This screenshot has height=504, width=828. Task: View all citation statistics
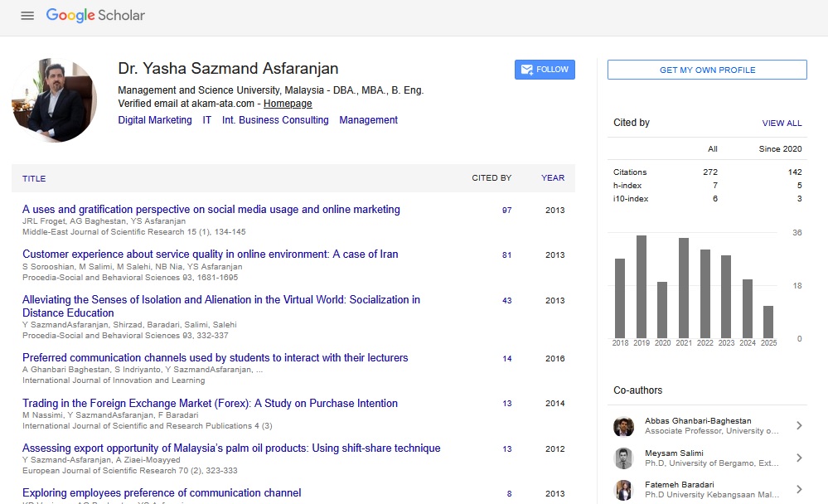(x=782, y=124)
